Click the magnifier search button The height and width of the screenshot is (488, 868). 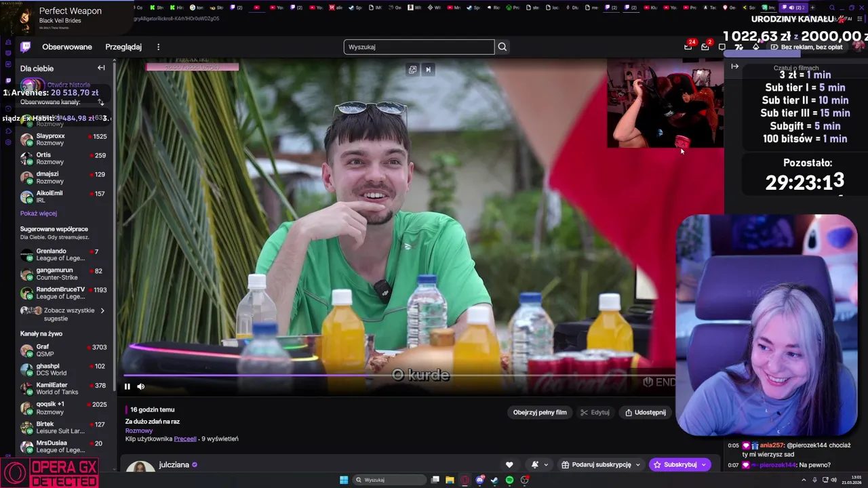pos(502,47)
